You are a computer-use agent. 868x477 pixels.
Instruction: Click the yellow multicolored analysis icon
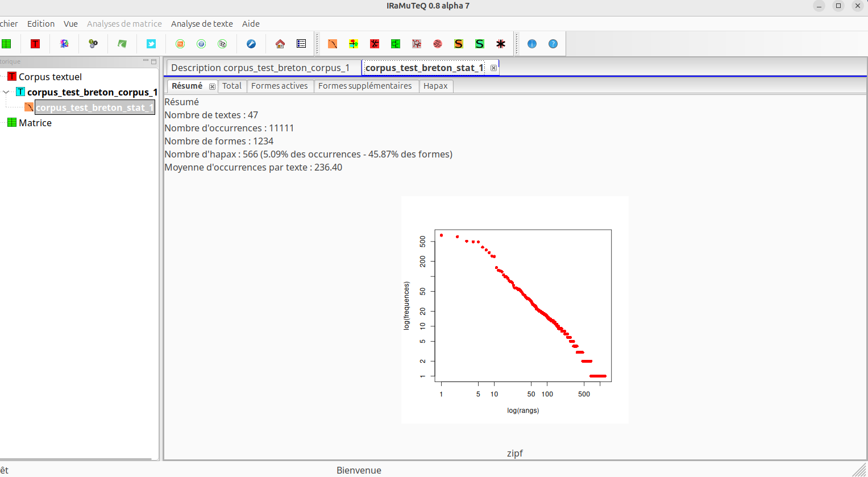pyautogui.click(x=354, y=44)
